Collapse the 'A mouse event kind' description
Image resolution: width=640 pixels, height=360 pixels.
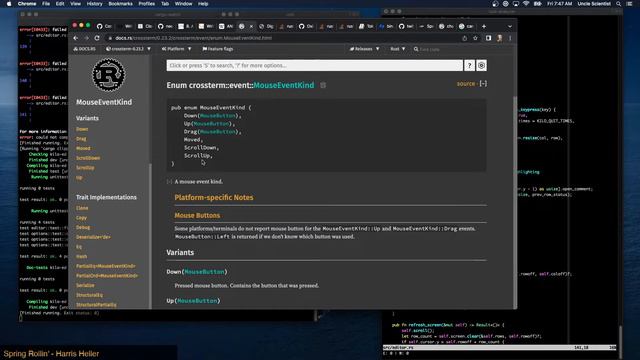point(169,182)
